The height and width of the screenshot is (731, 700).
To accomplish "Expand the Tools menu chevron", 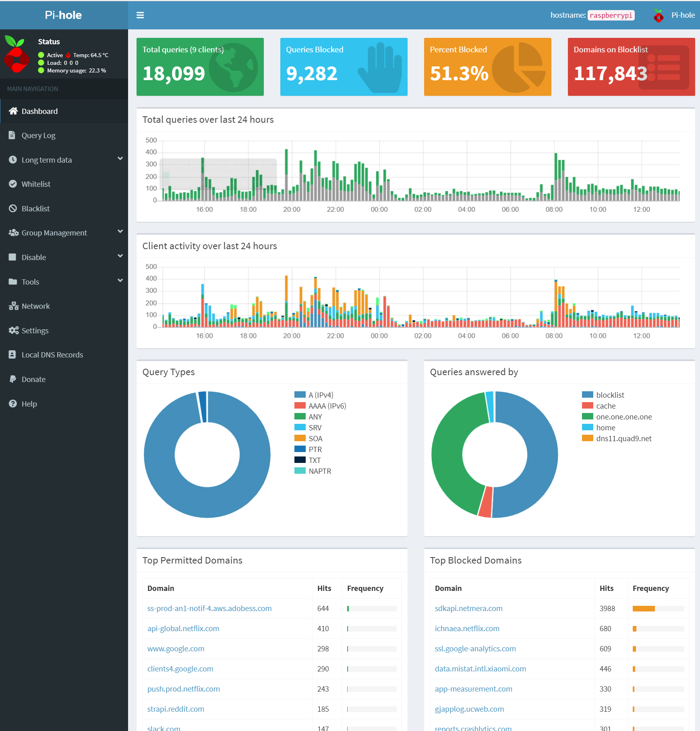I will 120,281.
